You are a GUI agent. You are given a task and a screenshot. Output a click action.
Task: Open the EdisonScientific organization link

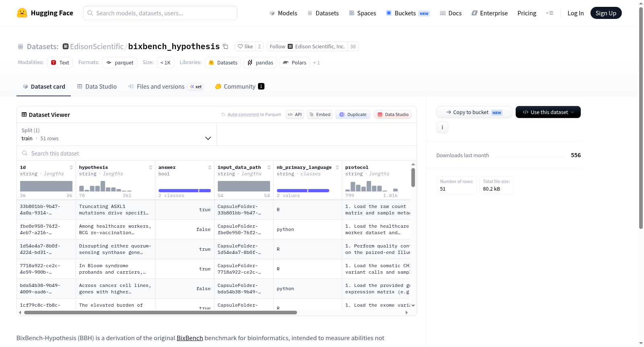point(97,47)
